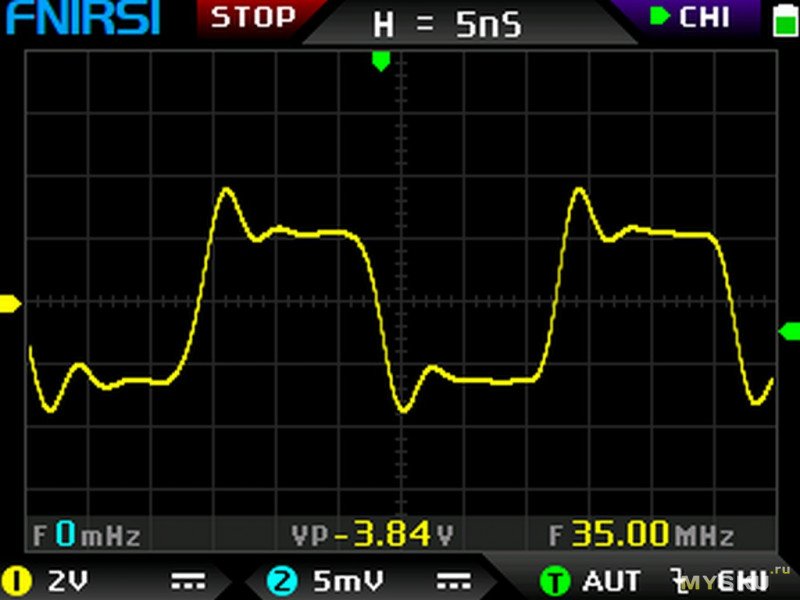Viewport: 800px width, 600px height.
Task: Click the battery level icon
Action: 781,19
